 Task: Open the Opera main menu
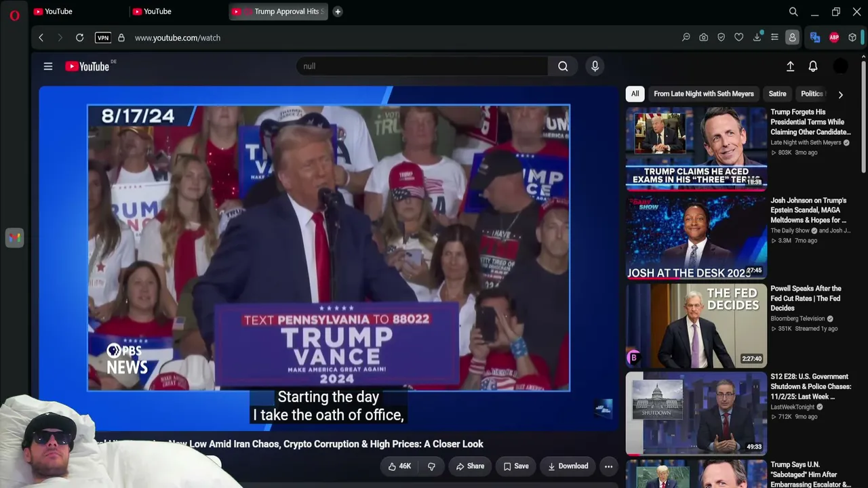pos(14,15)
